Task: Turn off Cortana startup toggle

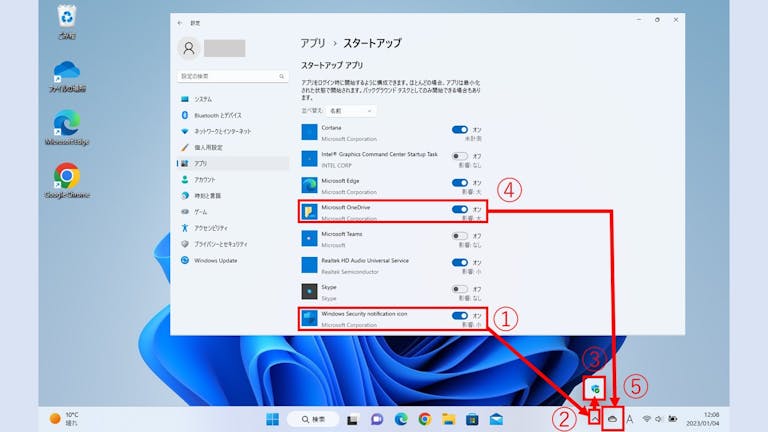Action: pos(459,130)
